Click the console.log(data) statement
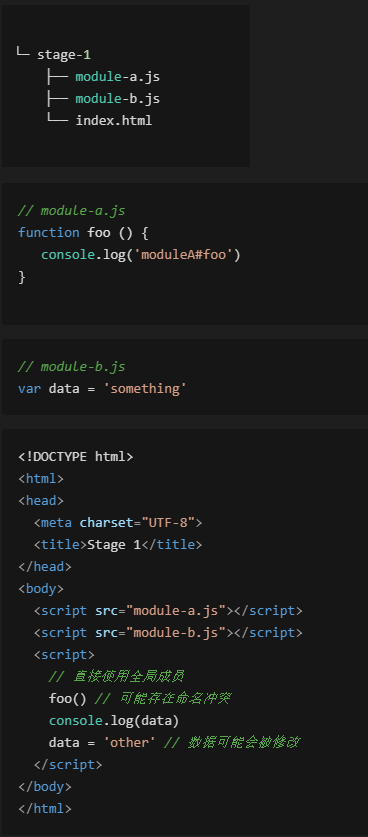Screen dimensions: 368x837 point(114,721)
